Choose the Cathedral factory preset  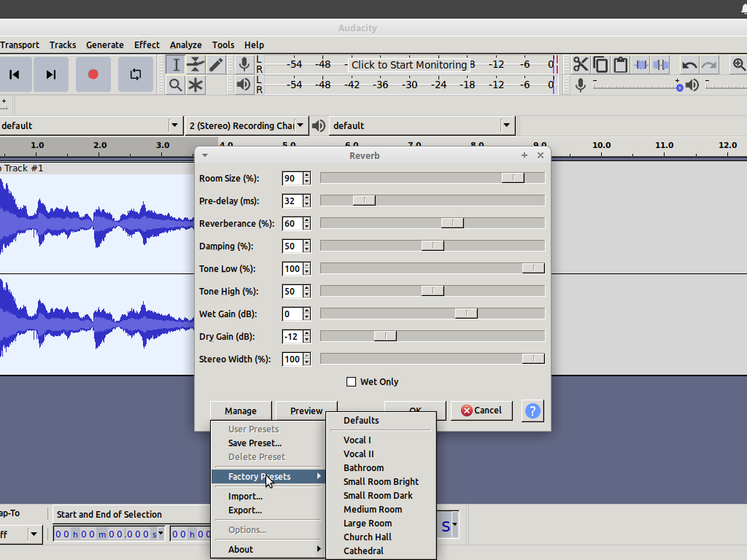coord(363,551)
